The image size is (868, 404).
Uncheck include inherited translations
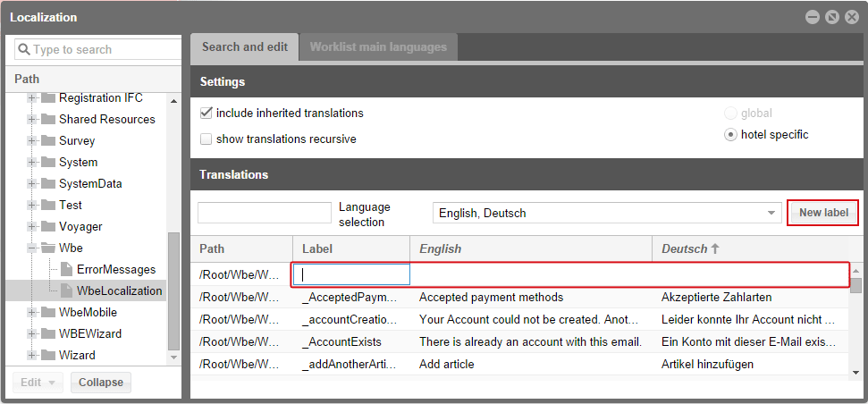(x=206, y=114)
